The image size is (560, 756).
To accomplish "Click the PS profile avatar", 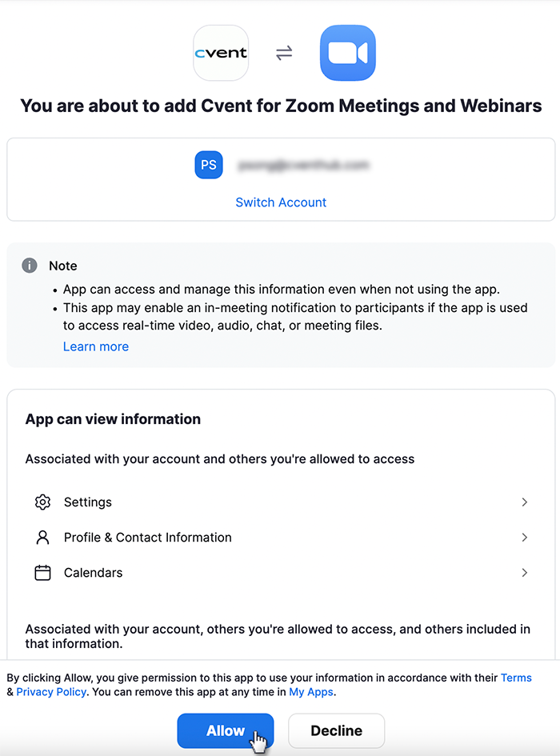I will tap(209, 165).
